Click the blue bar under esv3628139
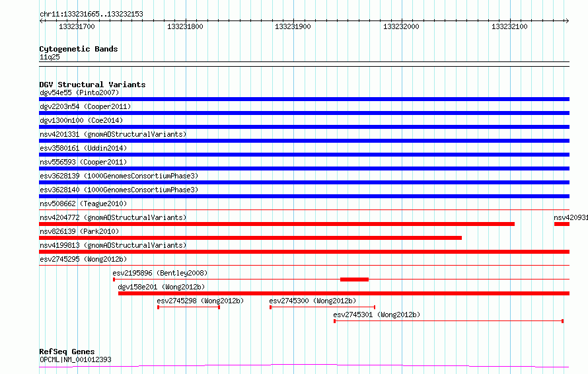Image resolution: width=588 pixels, height=374 pixels. (304, 182)
